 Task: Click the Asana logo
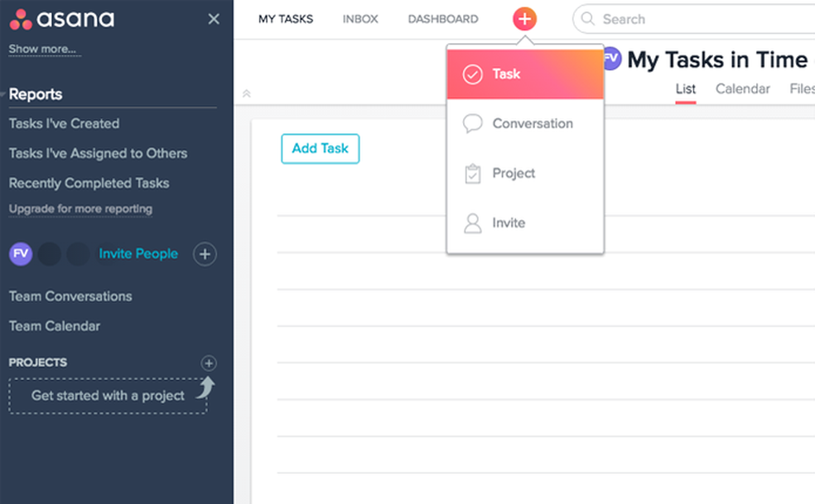coord(62,19)
